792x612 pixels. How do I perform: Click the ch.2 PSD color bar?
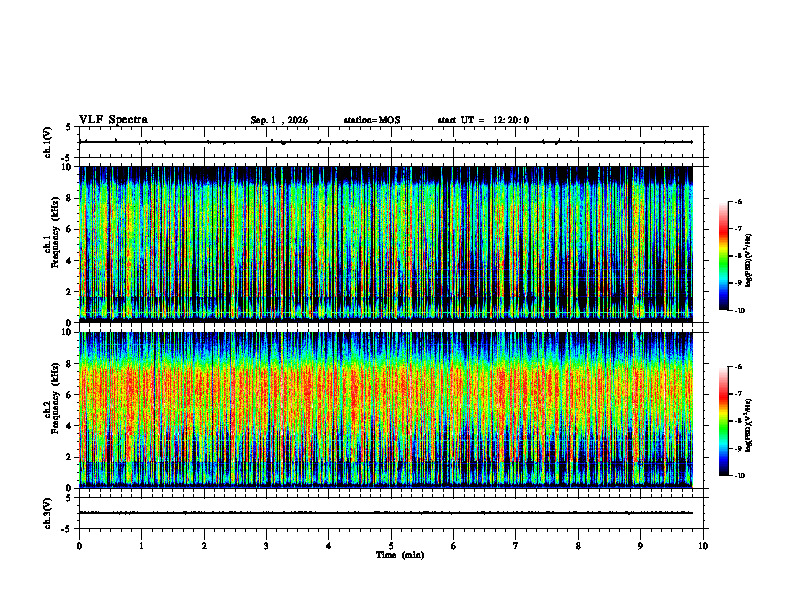(x=723, y=421)
